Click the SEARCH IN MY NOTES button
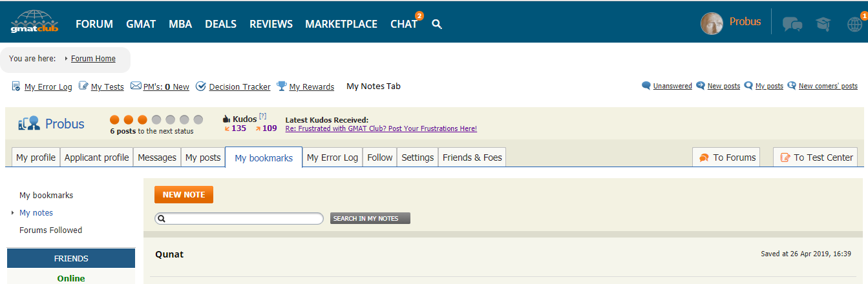 point(370,218)
